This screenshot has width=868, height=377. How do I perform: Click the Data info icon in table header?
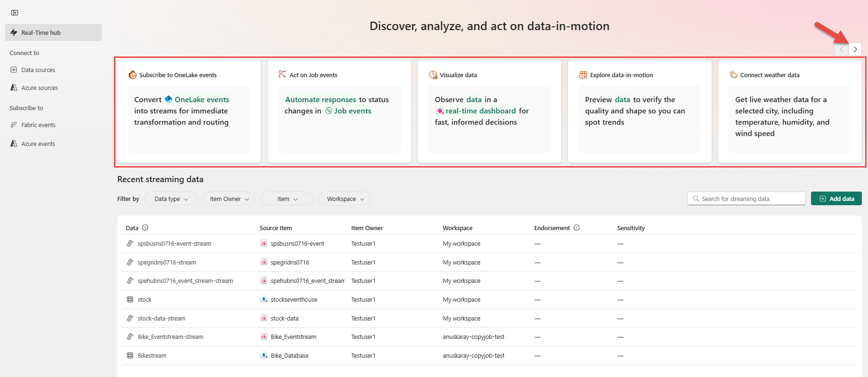click(145, 228)
